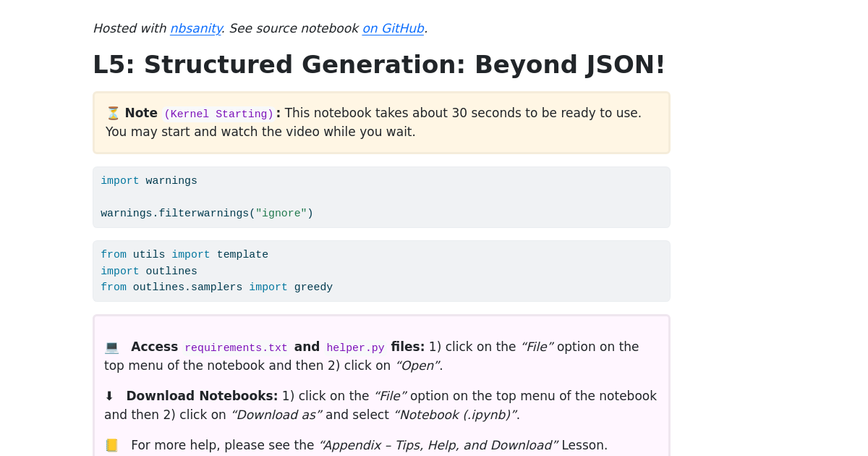Image resolution: width=868 pixels, height=456 pixels.
Task: Click the word template in the utils import
Action: (242, 254)
